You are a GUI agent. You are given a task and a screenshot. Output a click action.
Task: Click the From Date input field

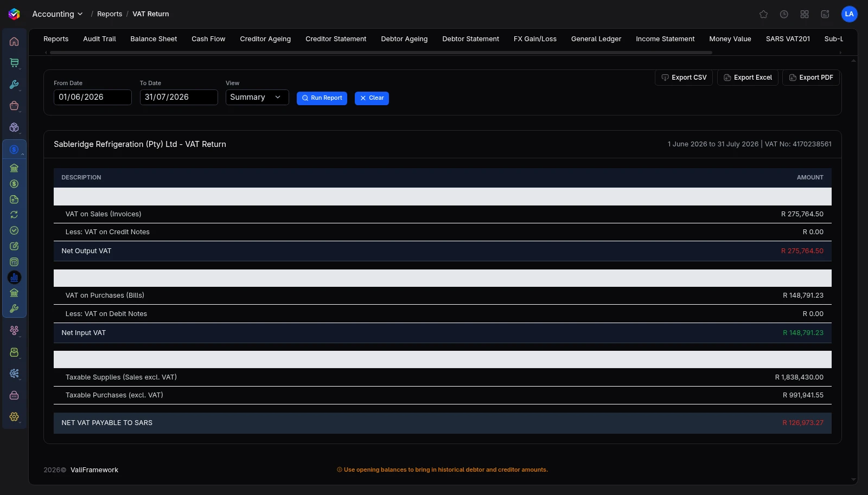click(x=93, y=97)
